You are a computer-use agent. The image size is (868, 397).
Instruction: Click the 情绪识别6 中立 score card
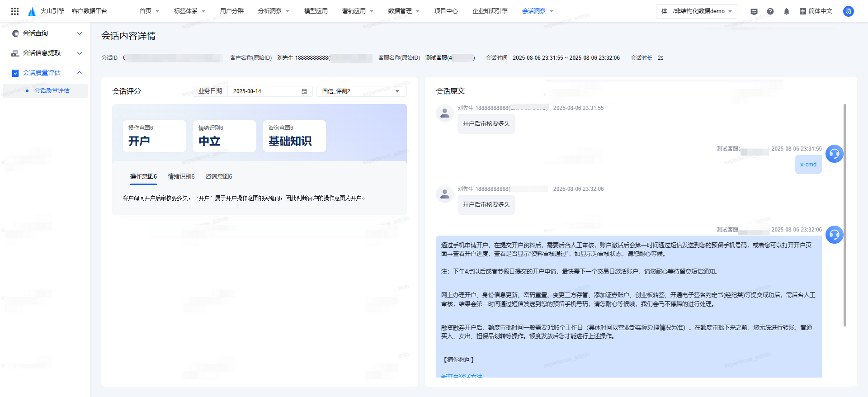pyautogui.click(x=224, y=136)
